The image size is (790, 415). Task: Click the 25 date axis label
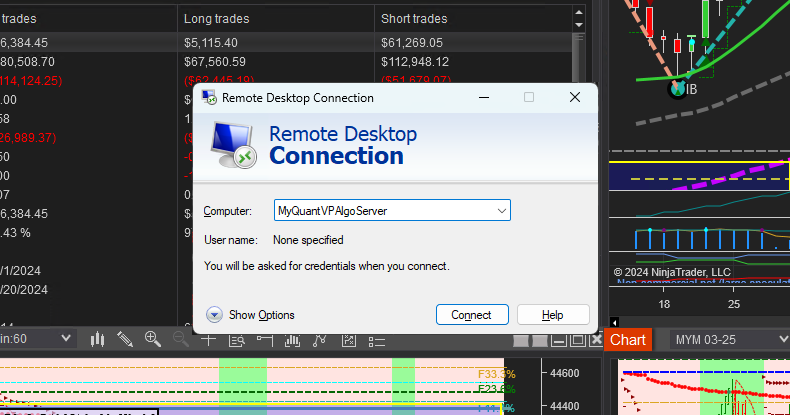pyautogui.click(x=734, y=304)
